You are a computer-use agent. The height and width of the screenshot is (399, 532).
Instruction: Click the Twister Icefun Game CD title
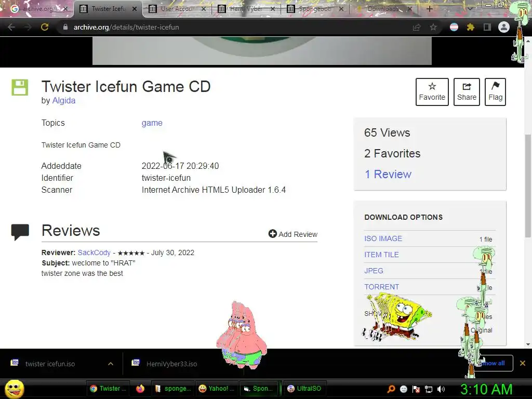[x=126, y=87]
